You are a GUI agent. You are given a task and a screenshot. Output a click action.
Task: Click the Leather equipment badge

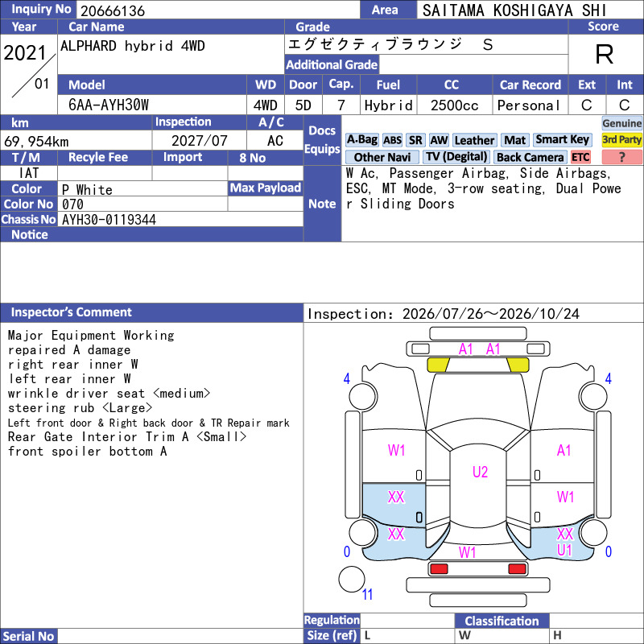coord(474,140)
